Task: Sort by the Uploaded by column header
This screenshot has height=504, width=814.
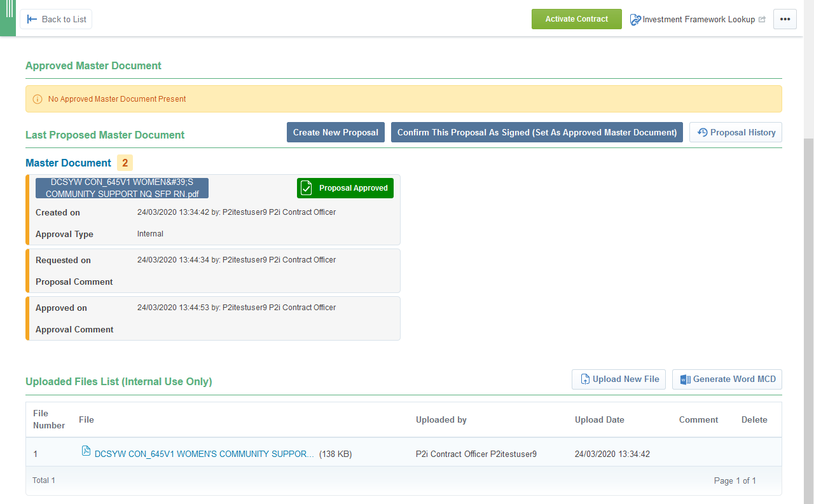Action: (441, 419)
